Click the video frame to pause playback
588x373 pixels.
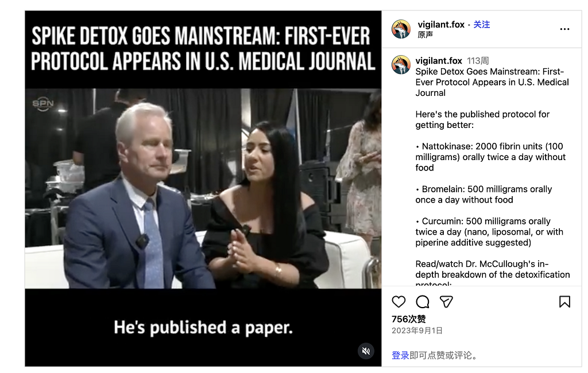(203, 189)
